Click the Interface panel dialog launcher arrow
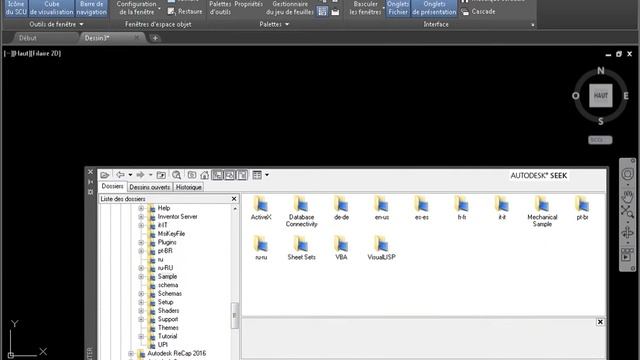The height and width of the screenshot is (360, 640). (533, 25)
